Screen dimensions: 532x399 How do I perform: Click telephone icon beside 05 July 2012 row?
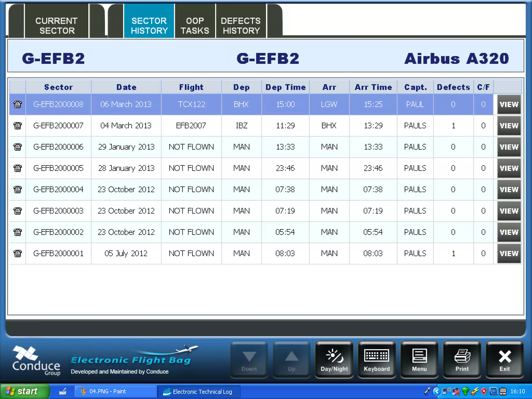17,254
